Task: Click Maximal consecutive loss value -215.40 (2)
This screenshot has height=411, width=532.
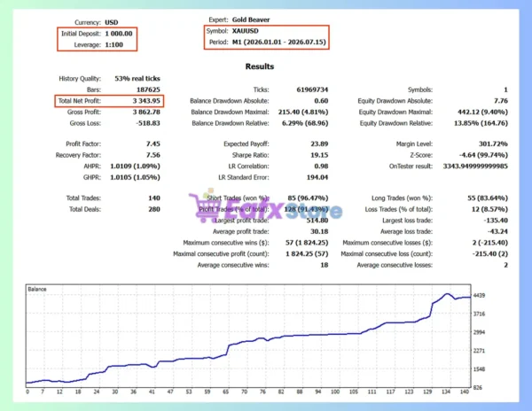Action: tap(490, 254)
